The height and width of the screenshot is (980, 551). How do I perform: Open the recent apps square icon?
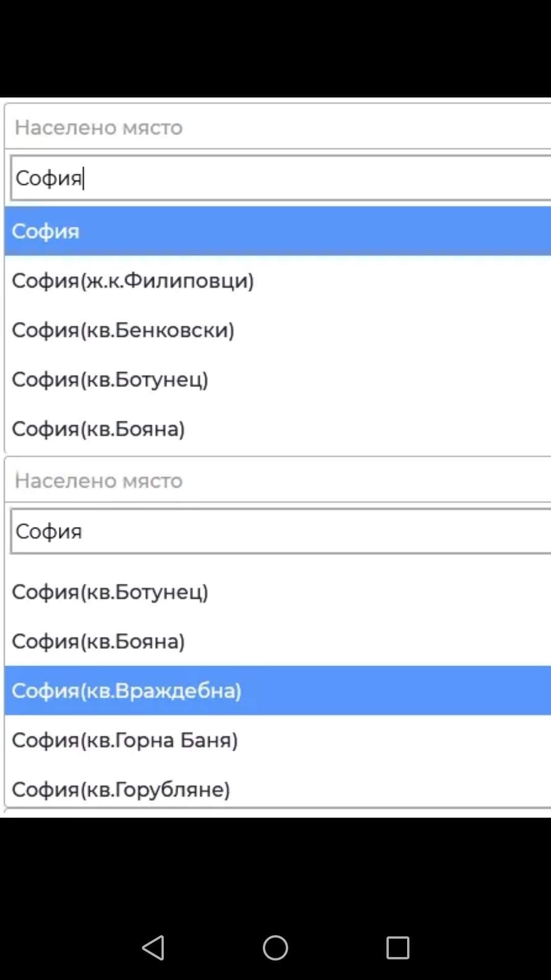point(397,948)
